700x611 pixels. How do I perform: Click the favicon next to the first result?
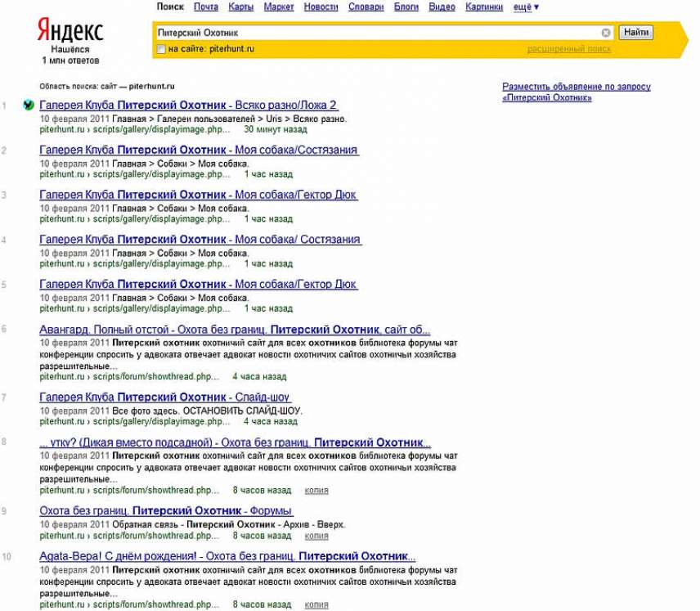pyautogui.click(x=29, y=106)
